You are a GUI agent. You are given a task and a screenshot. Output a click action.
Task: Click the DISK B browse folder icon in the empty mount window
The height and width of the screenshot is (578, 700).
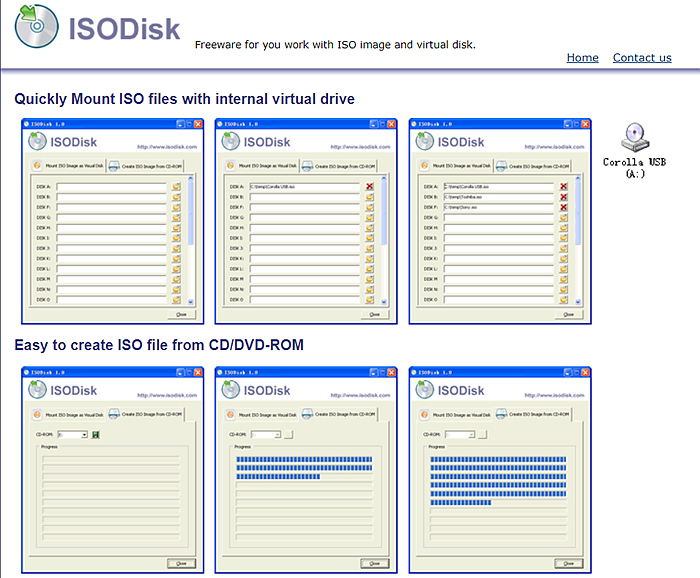tap(176, 197)
